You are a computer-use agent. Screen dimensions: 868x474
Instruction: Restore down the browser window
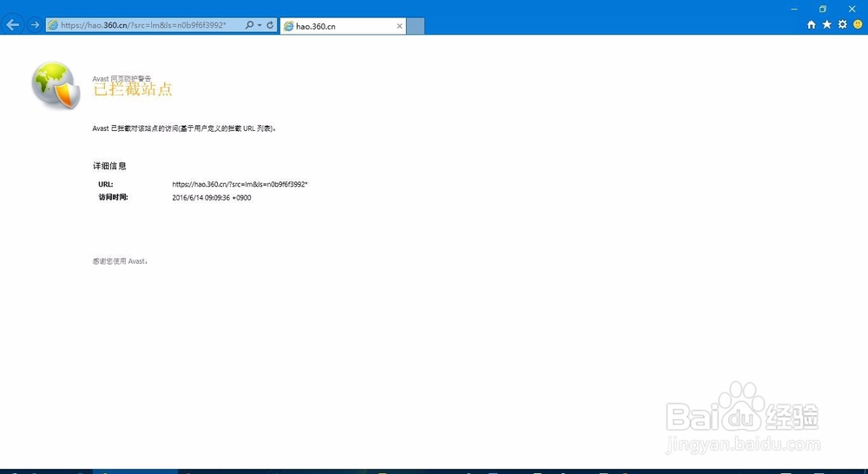[823, 9]
